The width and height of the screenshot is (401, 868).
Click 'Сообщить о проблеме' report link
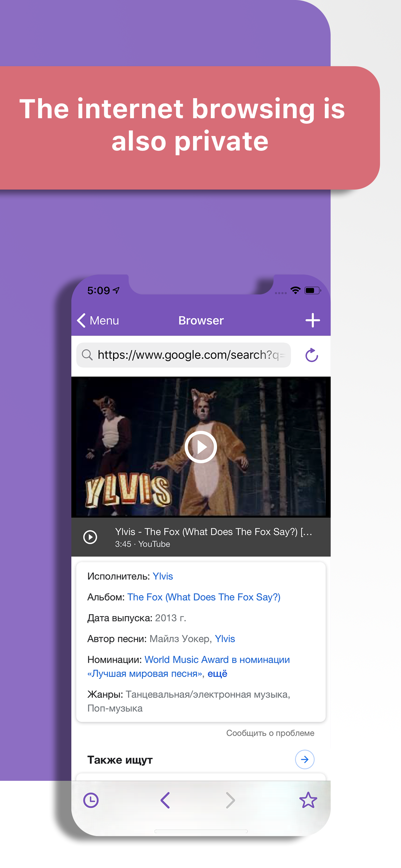270,733
